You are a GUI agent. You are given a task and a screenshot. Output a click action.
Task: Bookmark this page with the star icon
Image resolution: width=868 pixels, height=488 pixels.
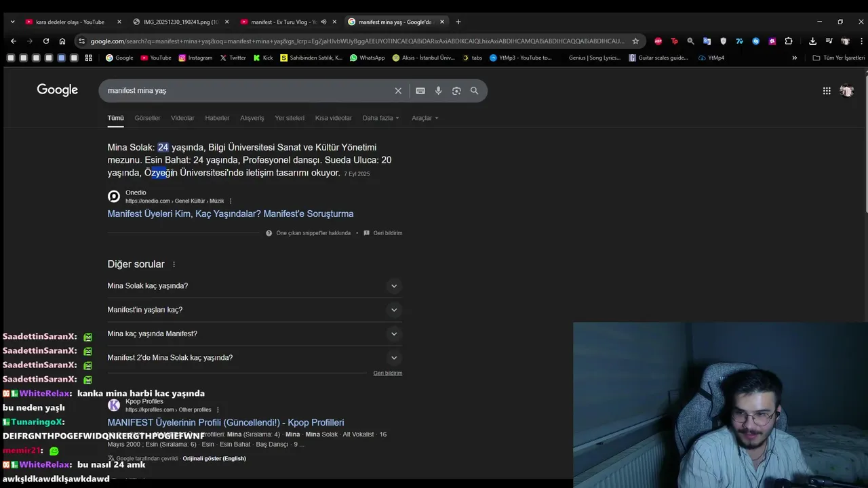click(635, 41)
